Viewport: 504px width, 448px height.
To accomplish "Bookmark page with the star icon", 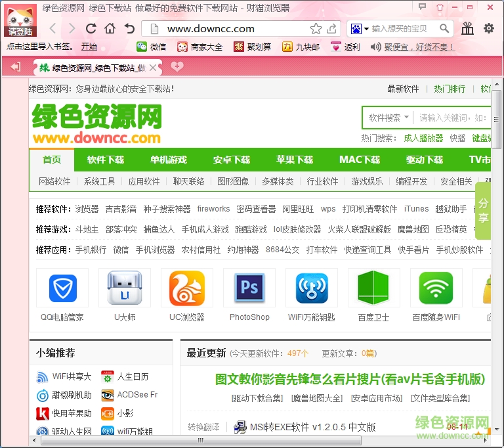I will click(316, 29).
